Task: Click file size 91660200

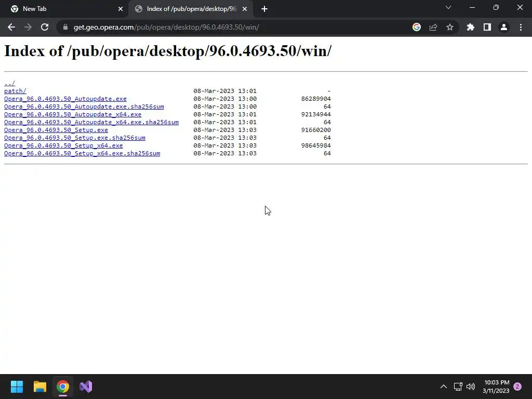Action: (316, 130)
